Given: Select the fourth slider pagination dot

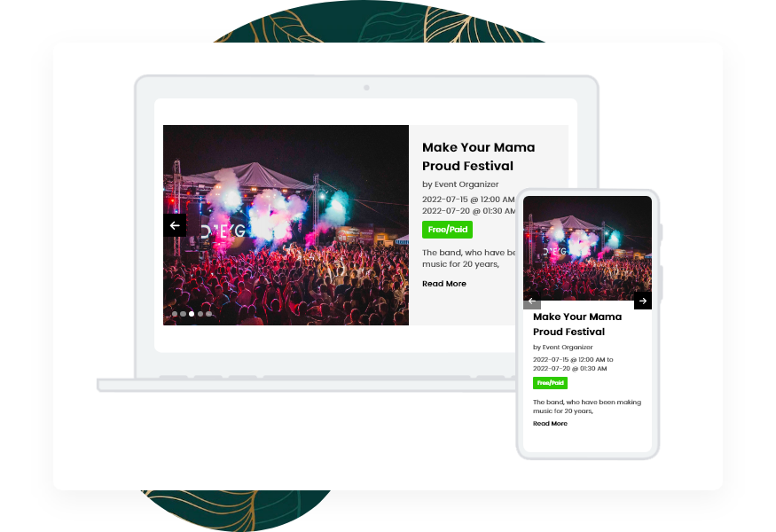Looking at the screenshot, I should (x=200, y=314).
